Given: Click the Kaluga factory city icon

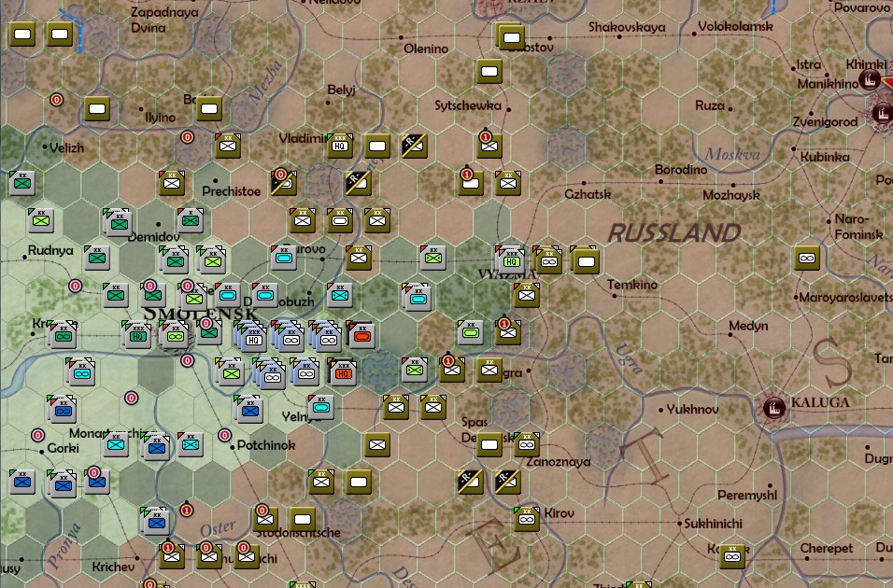Looking at the screenshot, I should (x=773, y=408).
